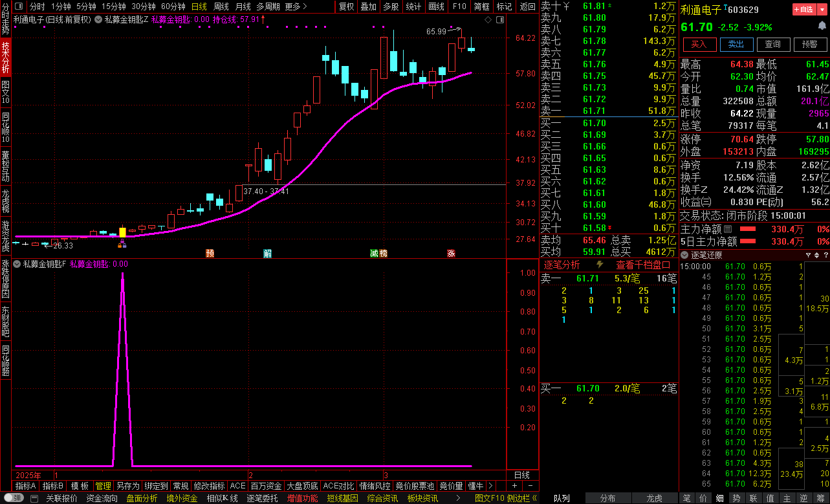Viewport: 830px width, 504px height.
Task: Click 图文F10 侧边栏 collapse control
Action: pyautogui.click(x=506, y=498)
